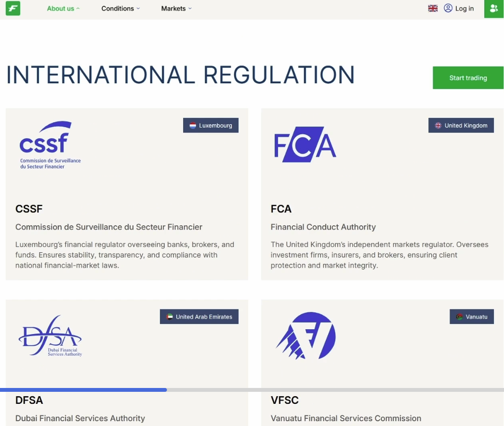Click the Vanuatu flag badge
The height and width of the screenshot is (426, 504).
[x=472, y=316]
